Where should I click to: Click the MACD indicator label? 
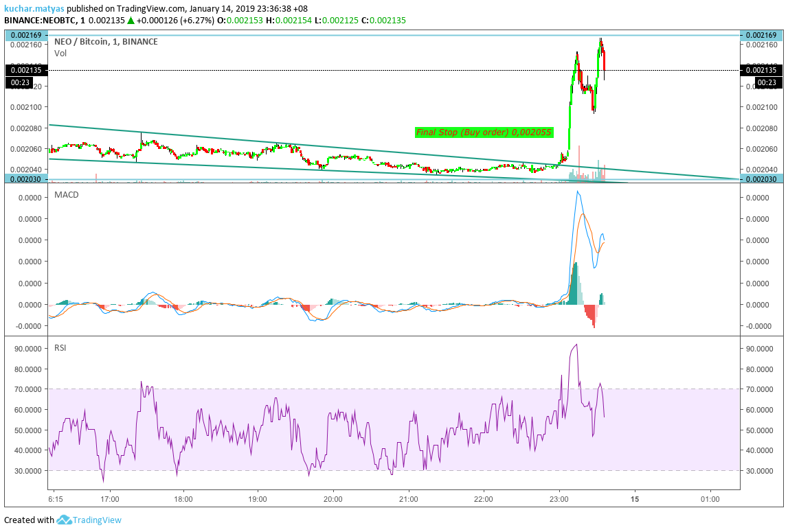[x=67, y=195]
